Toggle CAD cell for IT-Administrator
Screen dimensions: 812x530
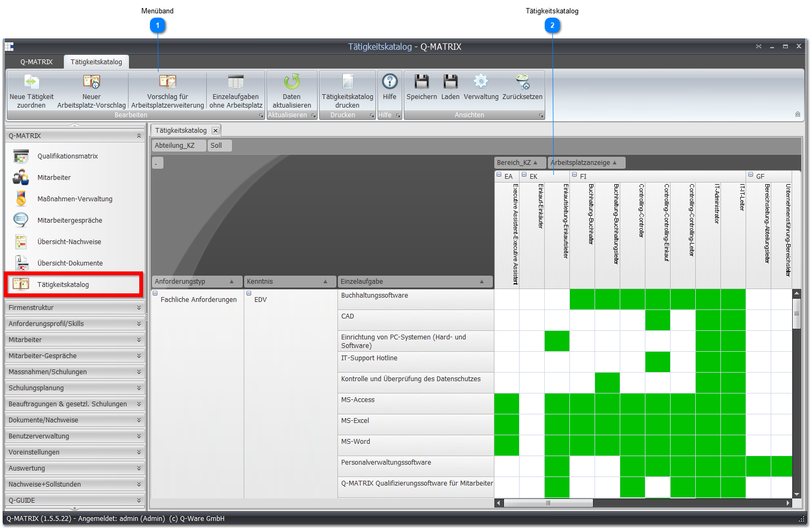pyautogui.click(x=708, y=321)
